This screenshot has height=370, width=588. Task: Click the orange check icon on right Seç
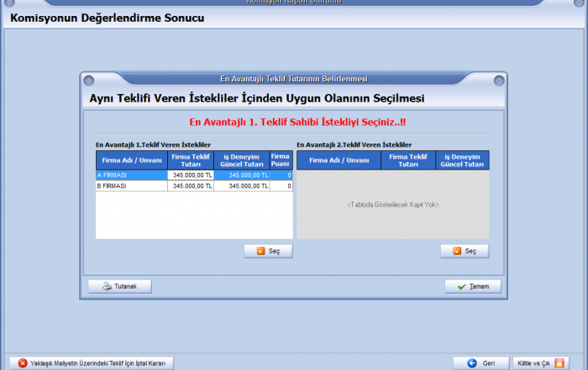point(457,251)
